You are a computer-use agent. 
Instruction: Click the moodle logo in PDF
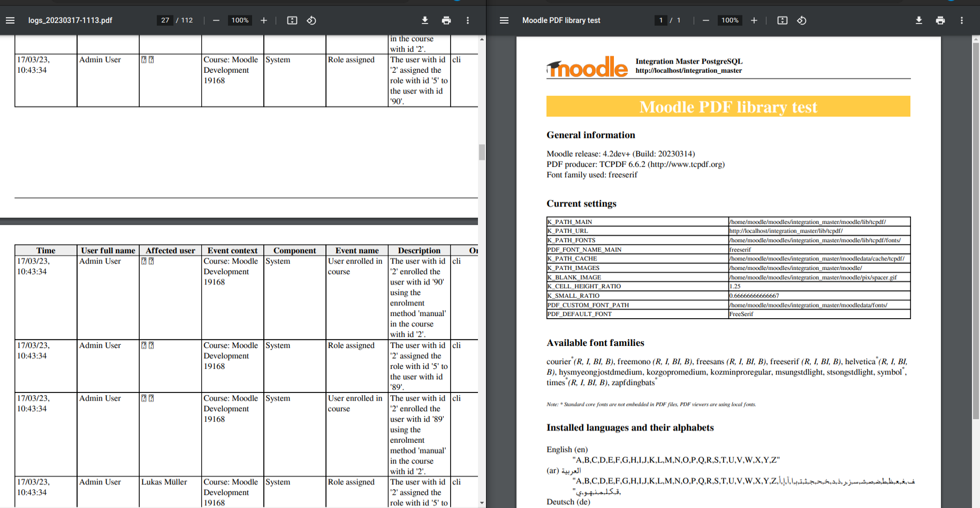587,67
